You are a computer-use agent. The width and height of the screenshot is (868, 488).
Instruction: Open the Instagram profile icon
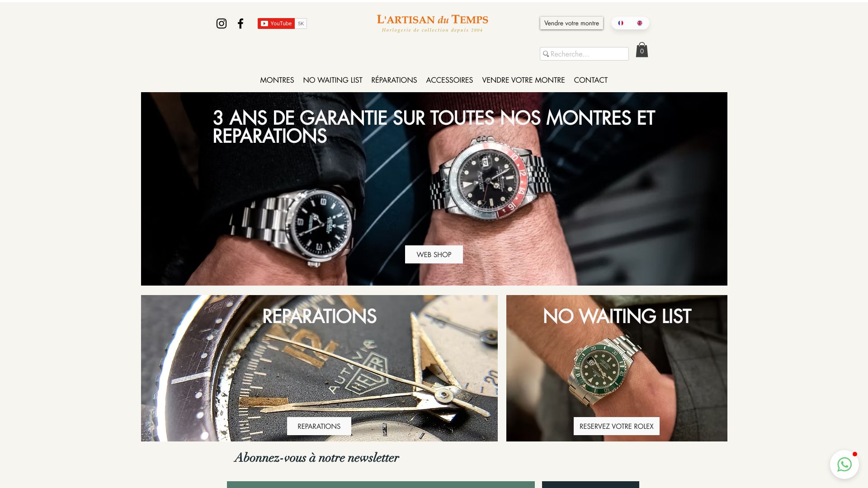(221, 23)
